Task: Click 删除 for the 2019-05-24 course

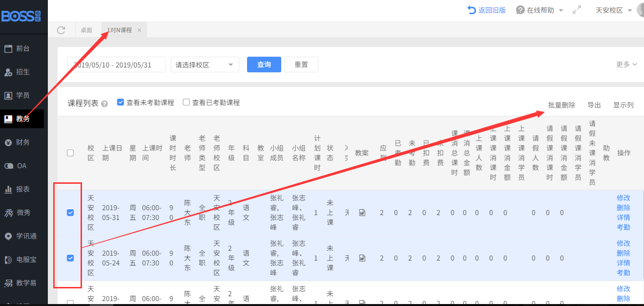Action: pyautogui.click(x=623, y=253)
